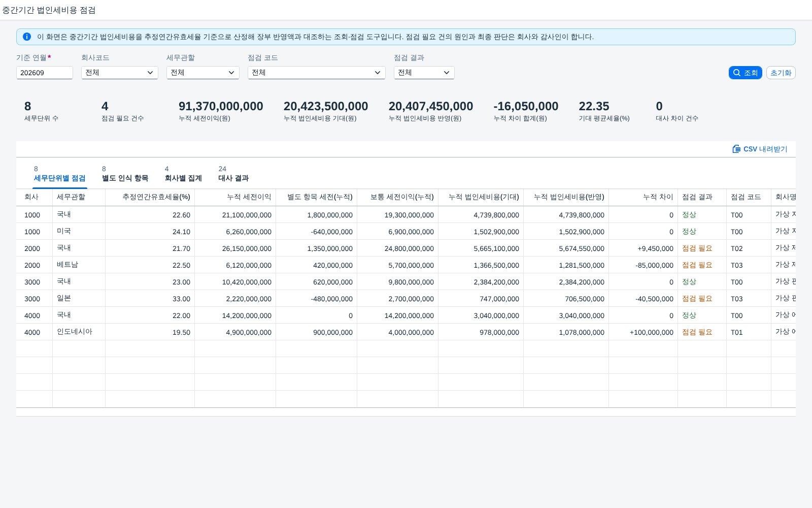Click the magnifier icon in 조회 button

click(x=737, y=73)
